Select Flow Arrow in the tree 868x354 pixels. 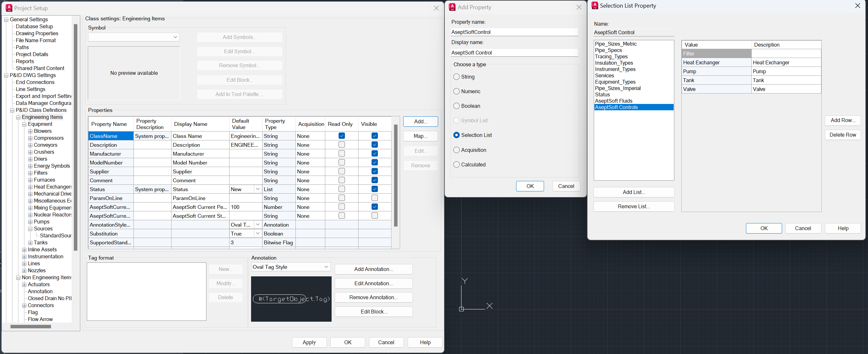pos(40,319)
